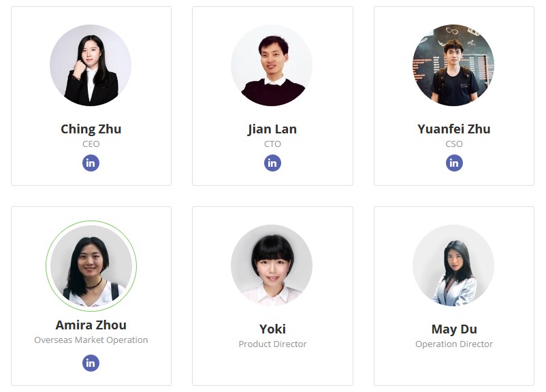Open Jian Lan's LinkedIn icon
This screenshot has height=392, width=546.
pos(272,163)
